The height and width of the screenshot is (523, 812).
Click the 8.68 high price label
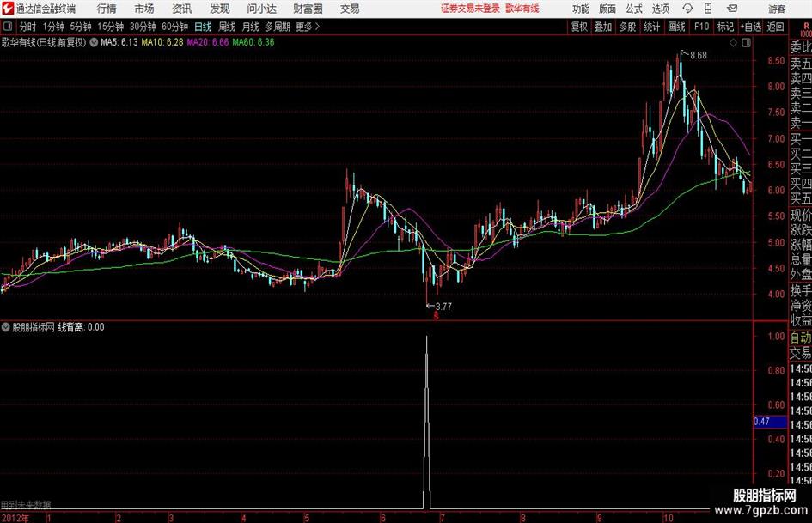[699, 56]
